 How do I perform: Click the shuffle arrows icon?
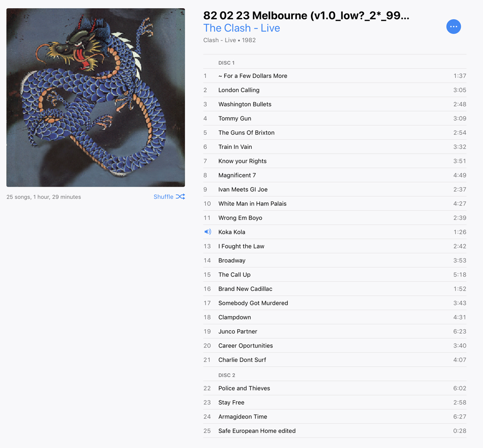click(180, 197)
